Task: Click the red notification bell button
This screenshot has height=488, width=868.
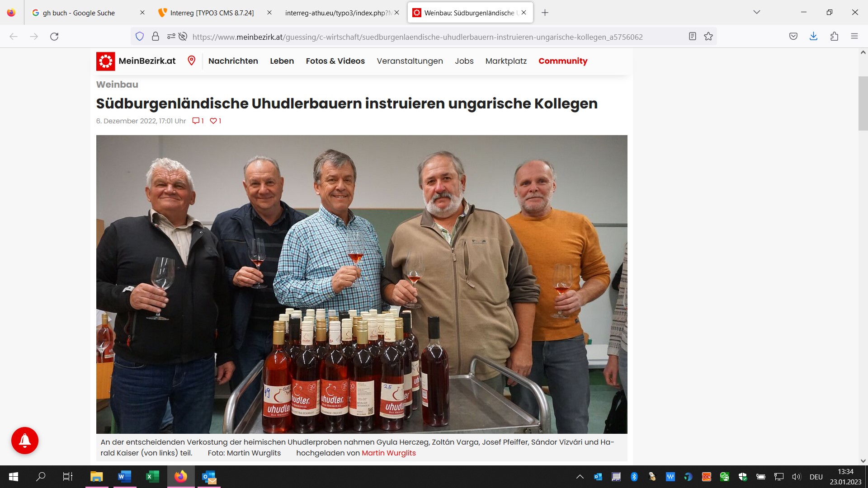Action: [x=25, y=440]
